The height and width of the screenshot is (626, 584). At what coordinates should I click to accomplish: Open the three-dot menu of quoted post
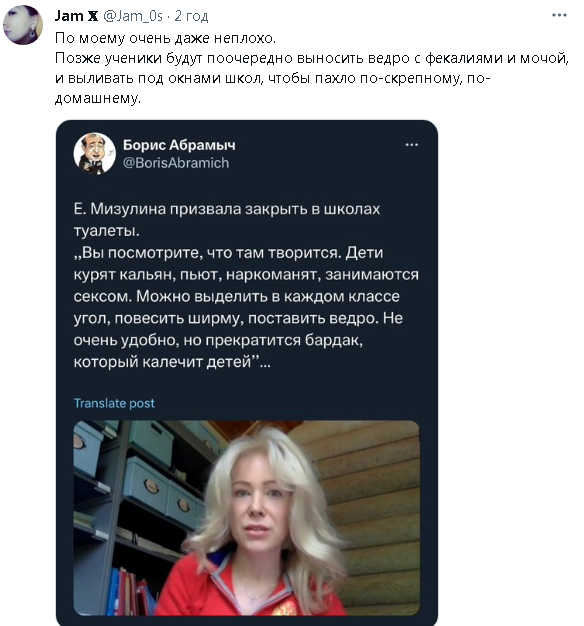point(412,145)
